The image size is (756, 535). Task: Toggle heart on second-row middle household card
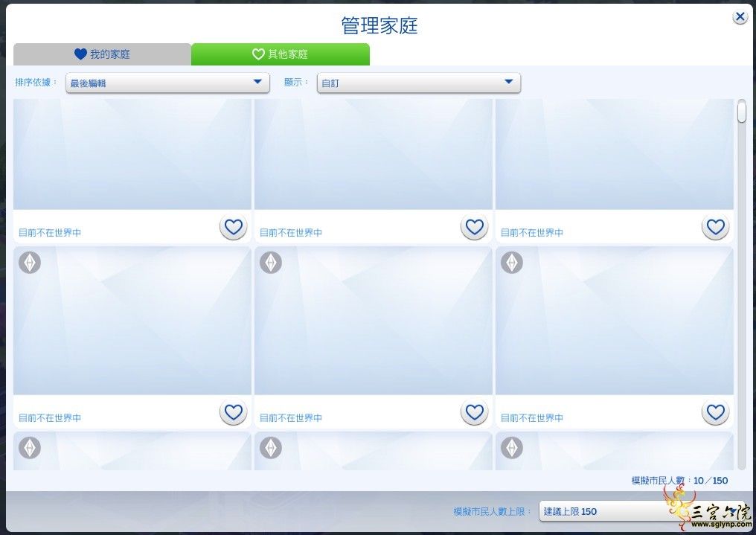point(475,412)
